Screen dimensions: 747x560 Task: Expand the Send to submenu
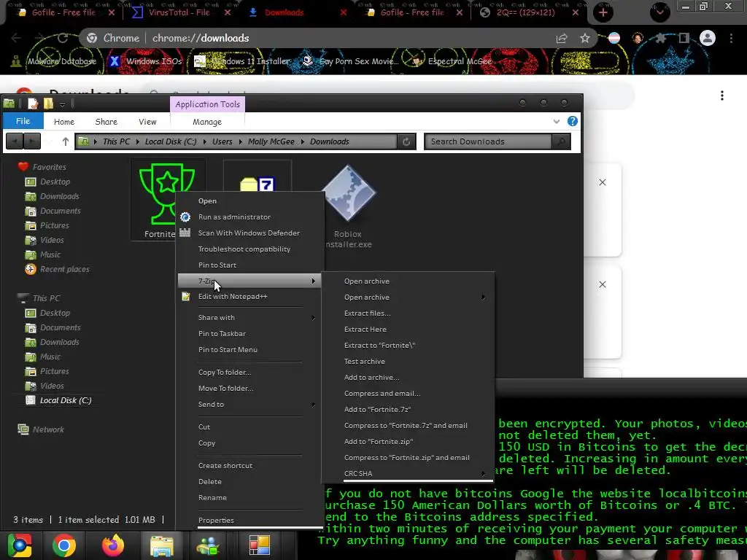(x=250, y=404)
